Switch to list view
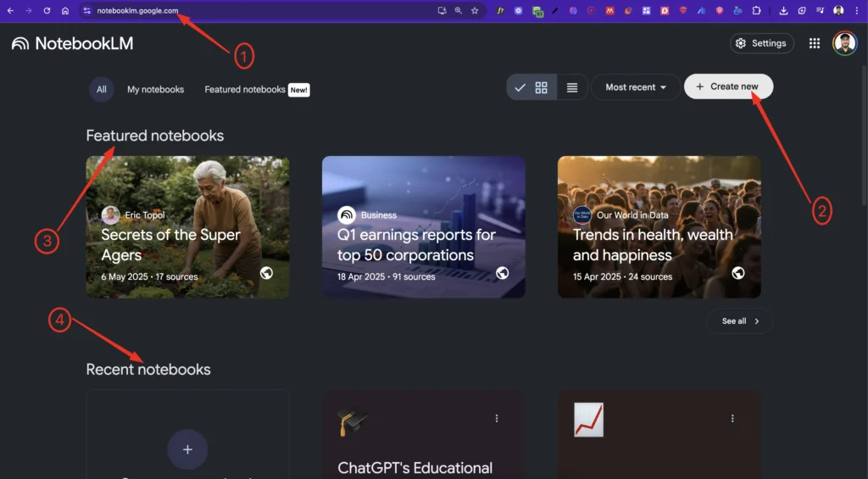Screen dimensions: 868x479 (x=572, y=87)
